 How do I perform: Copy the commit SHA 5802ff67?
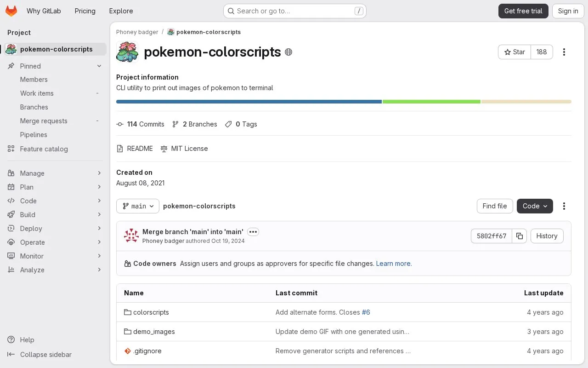click(520, 236)
